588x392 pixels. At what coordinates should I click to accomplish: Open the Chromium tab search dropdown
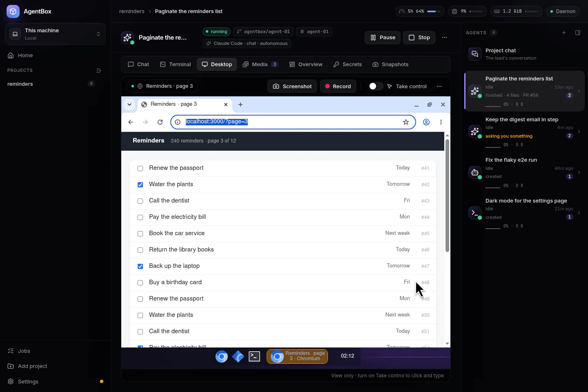[129, 105]
